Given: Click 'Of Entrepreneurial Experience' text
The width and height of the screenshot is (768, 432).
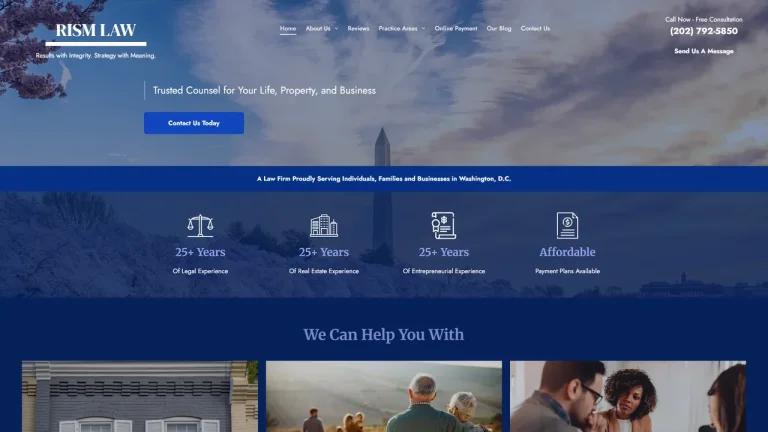Looking at the screenshot, I should pos(444,271).
